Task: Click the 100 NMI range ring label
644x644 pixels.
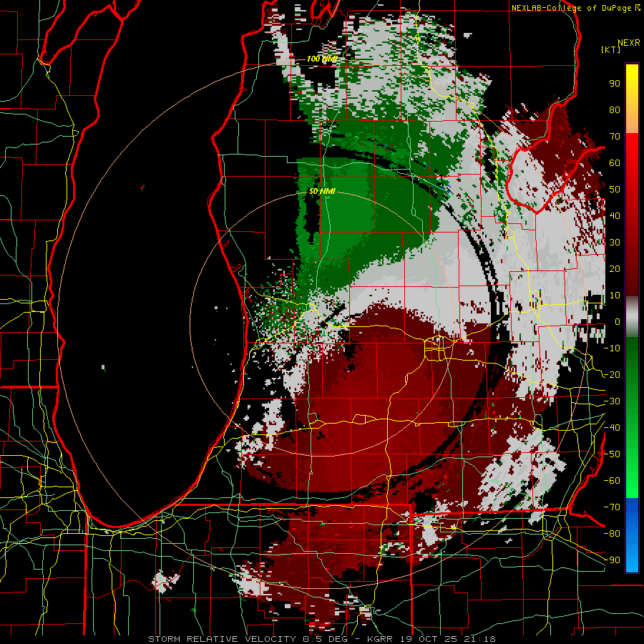Action: pos(321,59)
